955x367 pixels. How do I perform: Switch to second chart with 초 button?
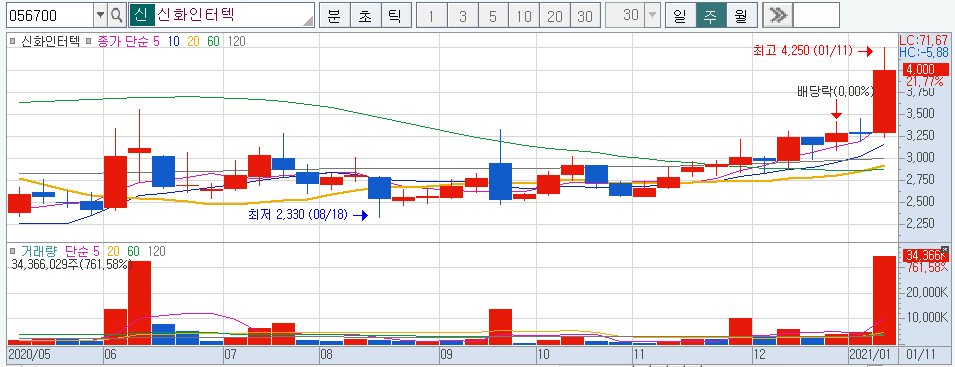365,16
